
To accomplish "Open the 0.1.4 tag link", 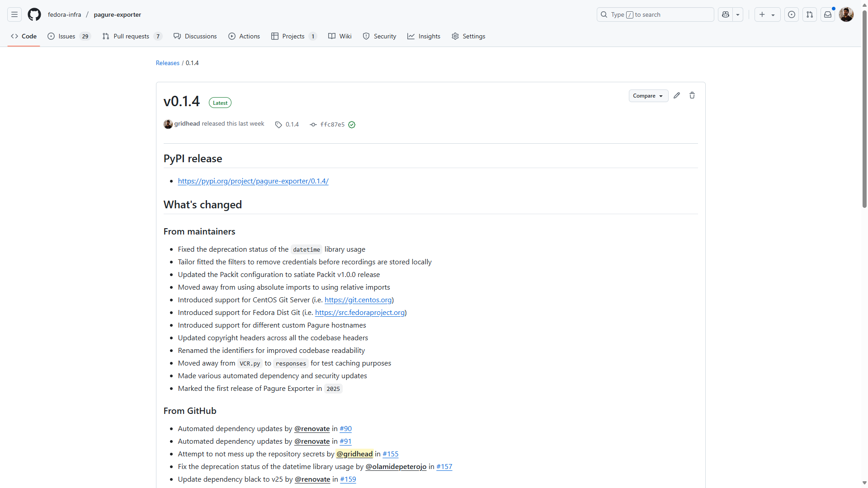I will coord(288,124).
